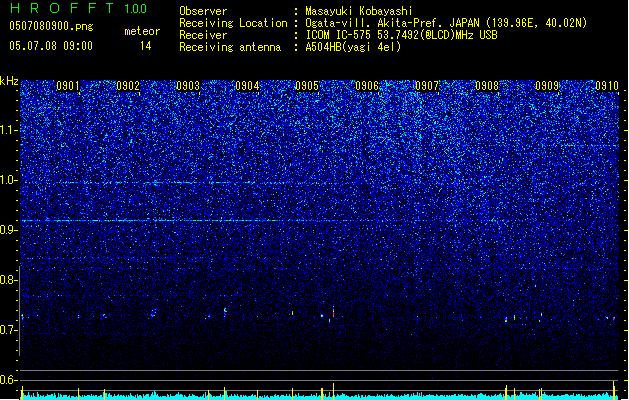Click the 0.8 frequency axis label
The image size is (629, 400).
(x=9, y=280)
